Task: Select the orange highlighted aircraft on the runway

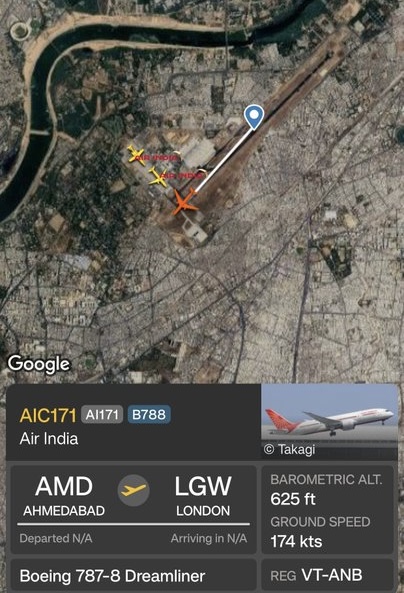Action: (x=185, y=202)
